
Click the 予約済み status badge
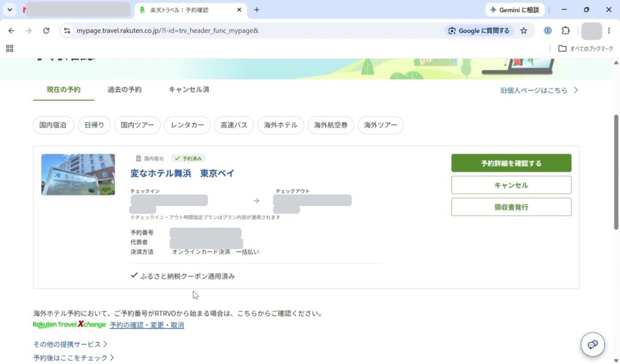189,158
